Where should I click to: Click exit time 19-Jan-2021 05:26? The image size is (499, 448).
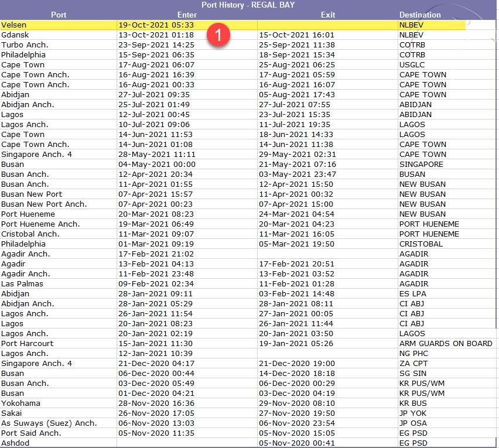tap(296, 344)
